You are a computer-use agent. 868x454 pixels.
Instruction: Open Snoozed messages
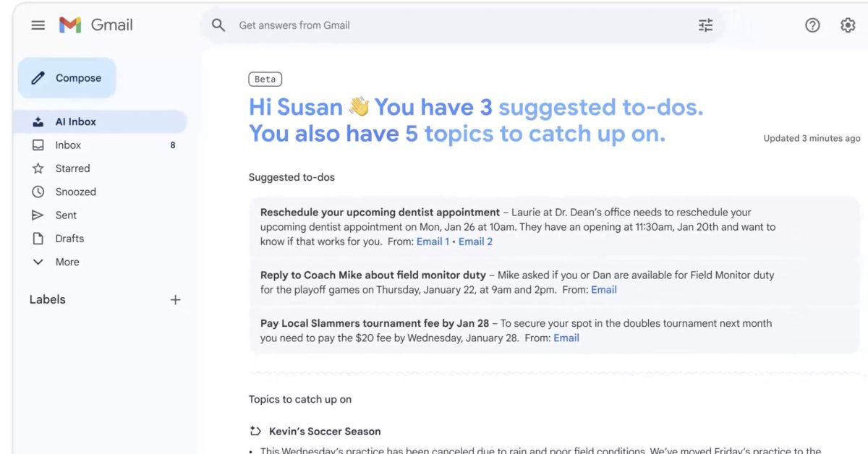(75, 192)
